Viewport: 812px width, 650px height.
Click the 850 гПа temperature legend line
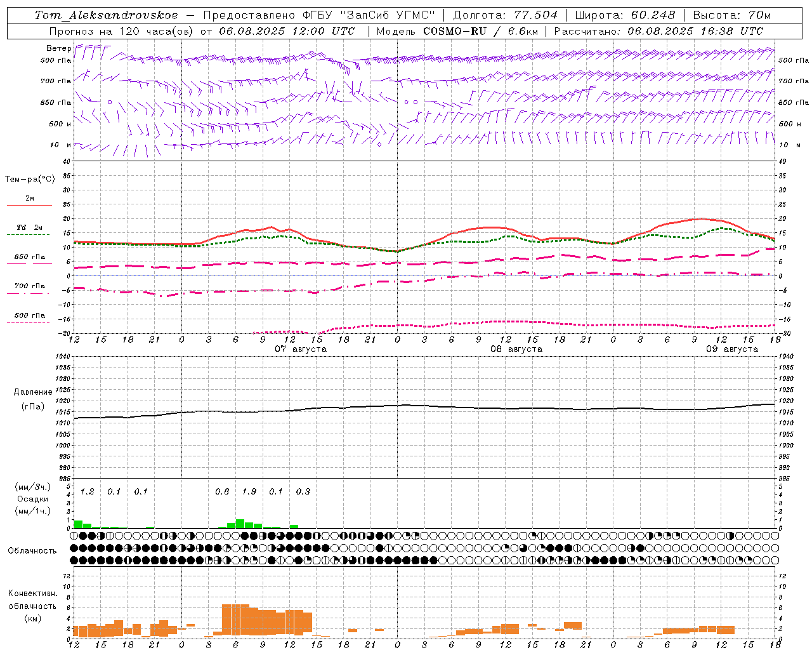pyautogui.click(x=29, y=263)
